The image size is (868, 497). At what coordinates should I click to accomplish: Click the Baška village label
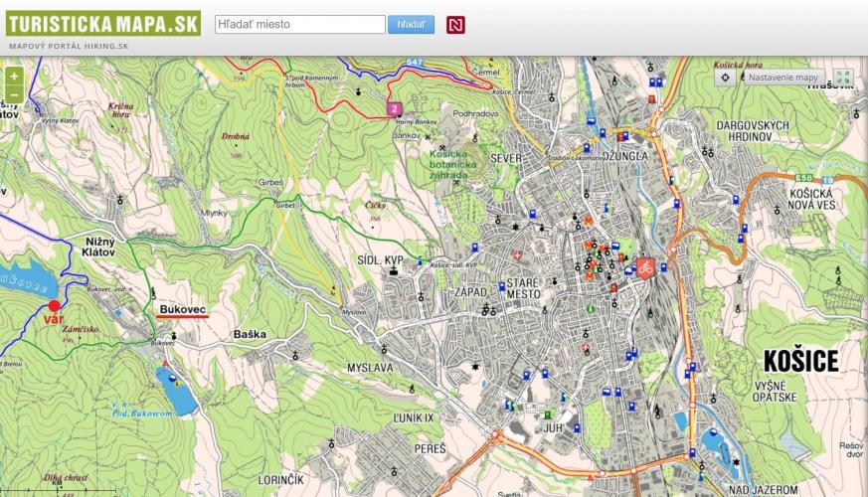(x=251, y=335)
